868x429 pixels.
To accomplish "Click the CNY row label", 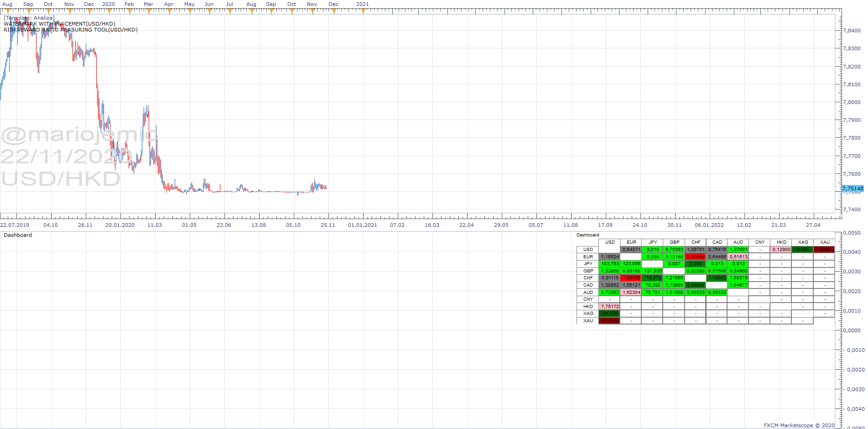I will point(588,299).
